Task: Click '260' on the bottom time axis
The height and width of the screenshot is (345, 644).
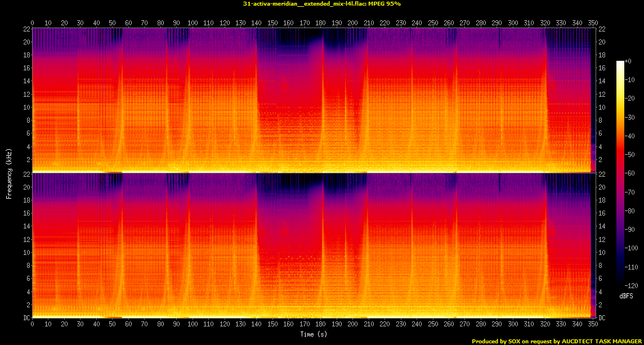Action: coord(449,324)
